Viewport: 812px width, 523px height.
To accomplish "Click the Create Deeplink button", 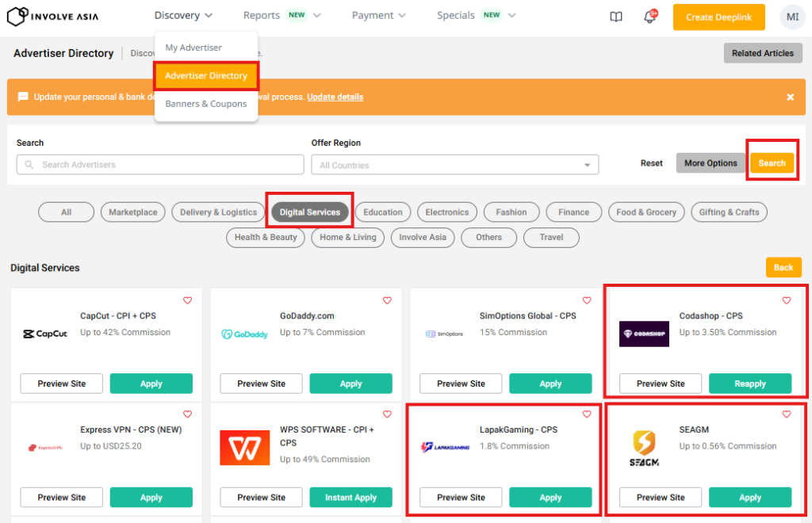I will (x=718, y=17).
